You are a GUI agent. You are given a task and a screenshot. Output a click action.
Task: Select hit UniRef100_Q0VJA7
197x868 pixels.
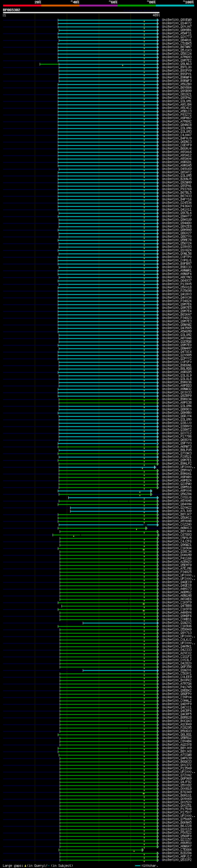click(x=177, y=26)
